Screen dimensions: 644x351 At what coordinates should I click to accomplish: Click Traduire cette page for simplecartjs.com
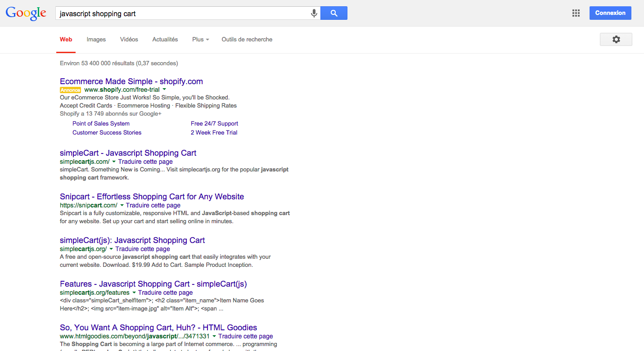(145, 162)
